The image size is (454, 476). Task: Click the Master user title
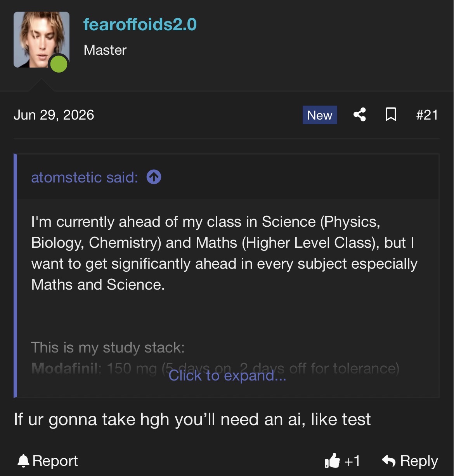point(105,50)
